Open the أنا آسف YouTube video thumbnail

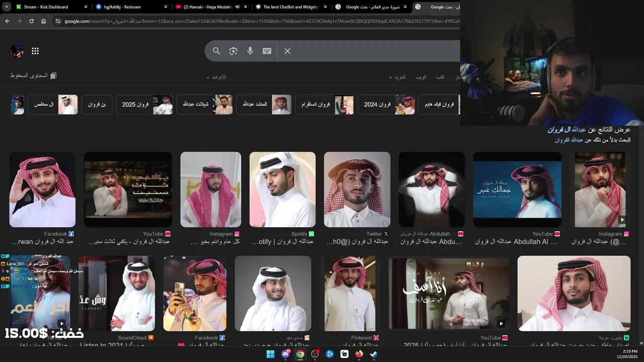449,294
